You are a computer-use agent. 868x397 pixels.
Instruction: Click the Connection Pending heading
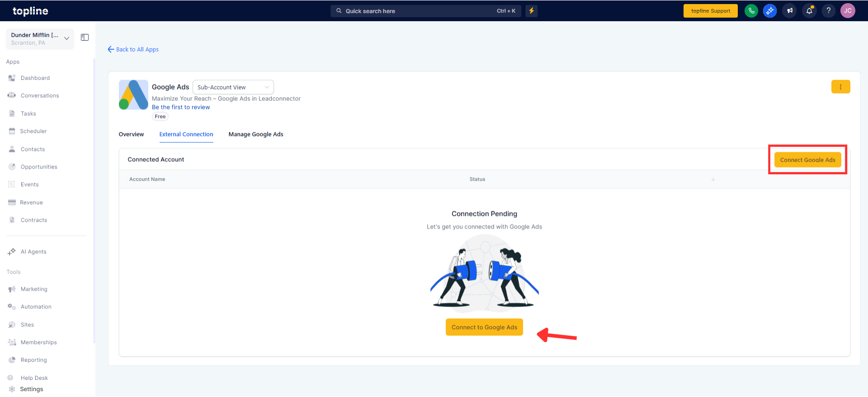tap(484, 214)
